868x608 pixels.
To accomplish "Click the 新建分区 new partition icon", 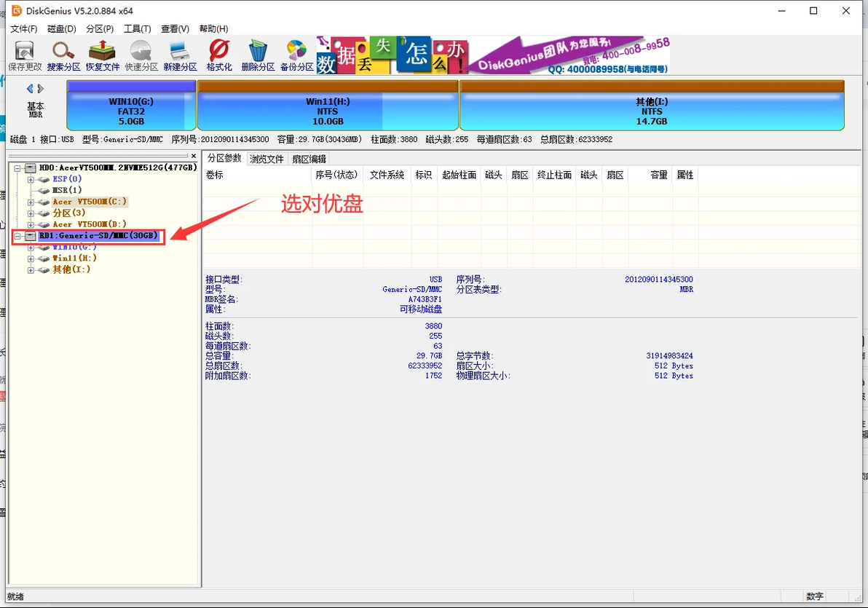I will (178, 54).
